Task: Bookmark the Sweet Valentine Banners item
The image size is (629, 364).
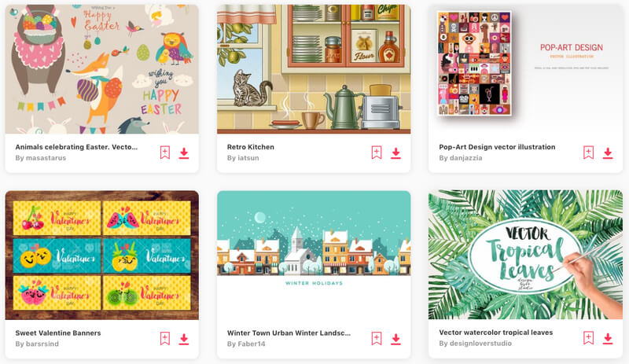Action: pos(165,338)
